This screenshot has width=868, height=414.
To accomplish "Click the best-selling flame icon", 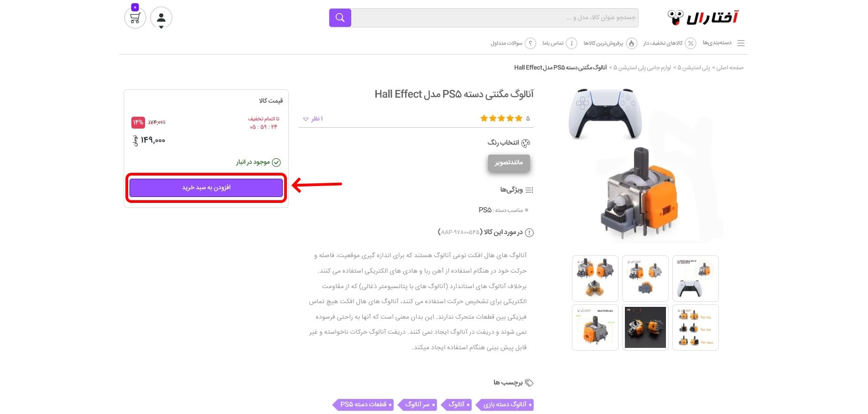I will (x=631, y=43).
